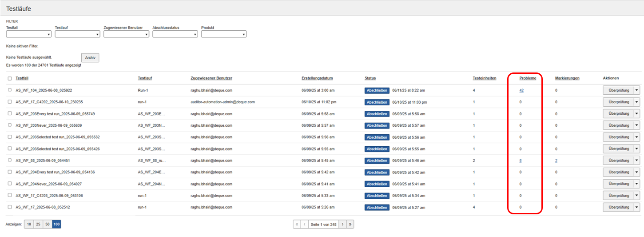
Task: Expand the Testfall filter dropdown
Action: point(29,34)
